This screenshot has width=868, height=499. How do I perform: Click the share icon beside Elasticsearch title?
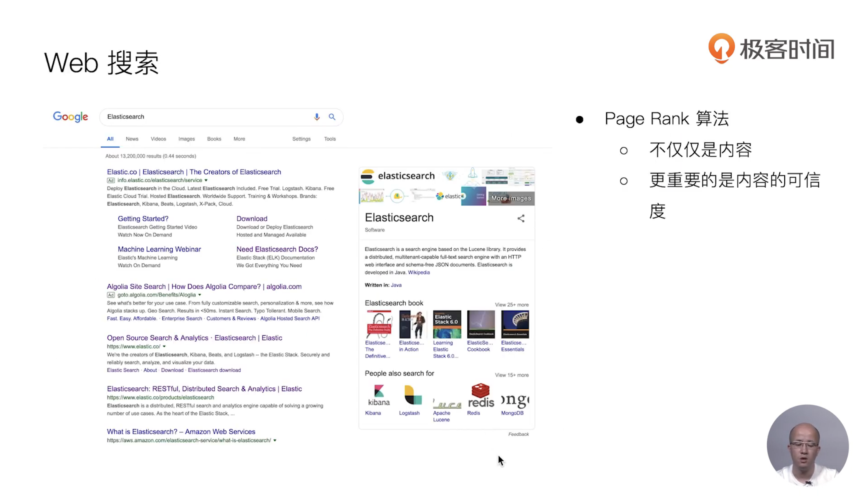[521, 218]
